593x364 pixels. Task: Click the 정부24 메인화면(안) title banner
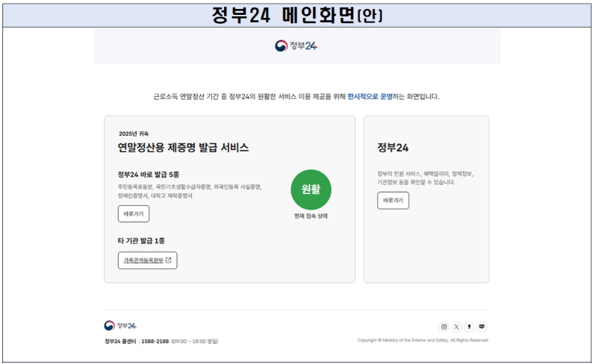click(x=296, y=14)
